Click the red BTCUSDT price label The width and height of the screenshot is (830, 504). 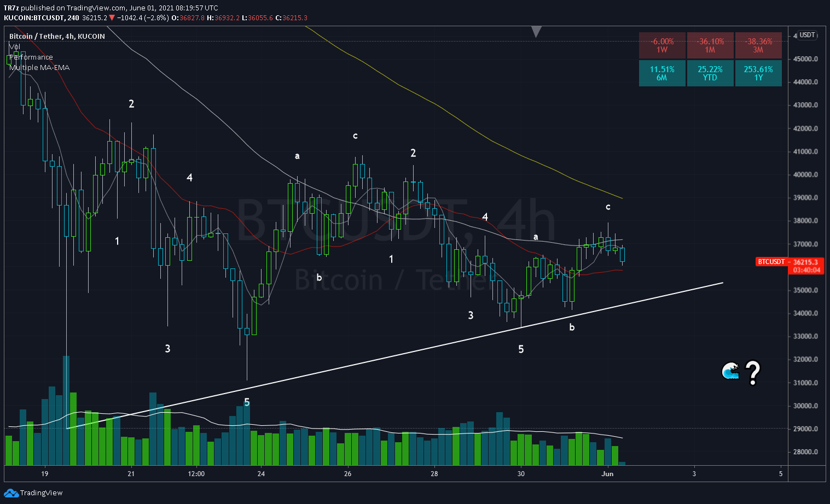pyautogui.click(x=771, y=262)
